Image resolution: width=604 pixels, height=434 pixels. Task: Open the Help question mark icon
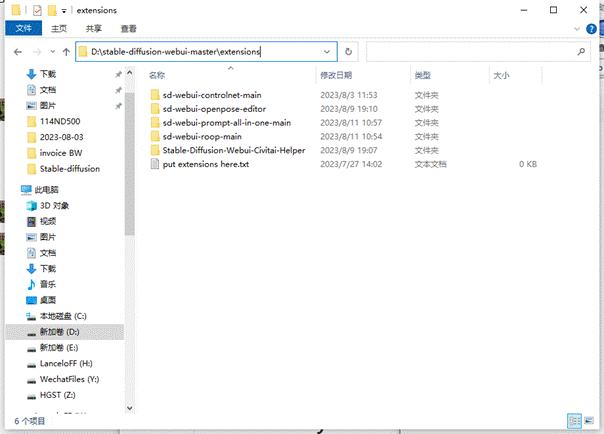591,29
